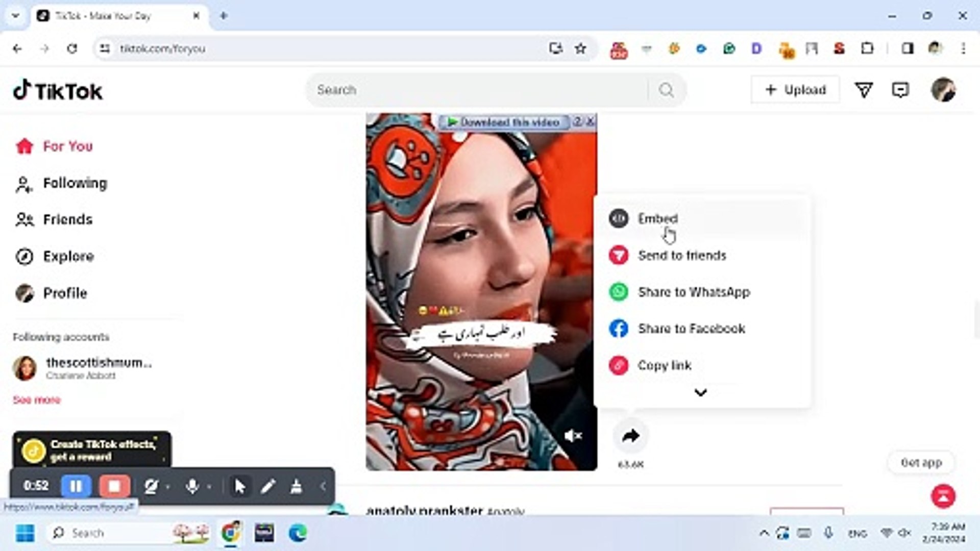Pause the recording in the toolbar
The width and height of the screenshot is (980, 551).
tap(76, 486)
